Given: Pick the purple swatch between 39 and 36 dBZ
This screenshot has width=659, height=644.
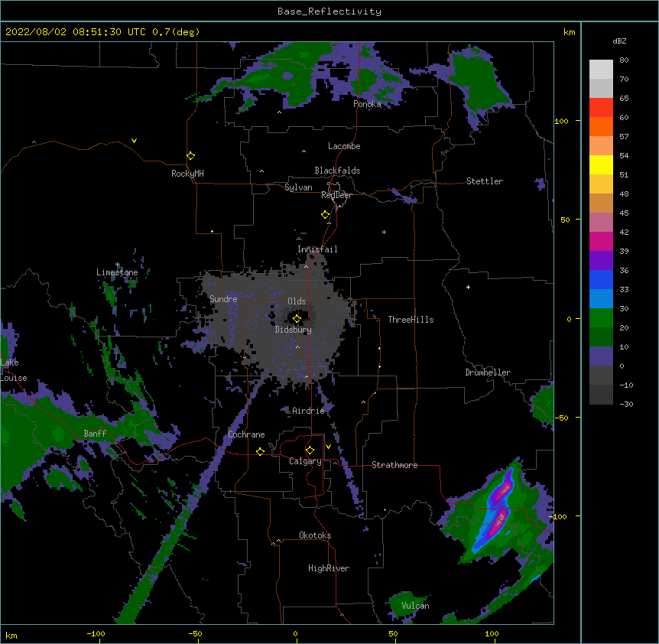Looking at the screenshot, I should [x=601, y=261].
